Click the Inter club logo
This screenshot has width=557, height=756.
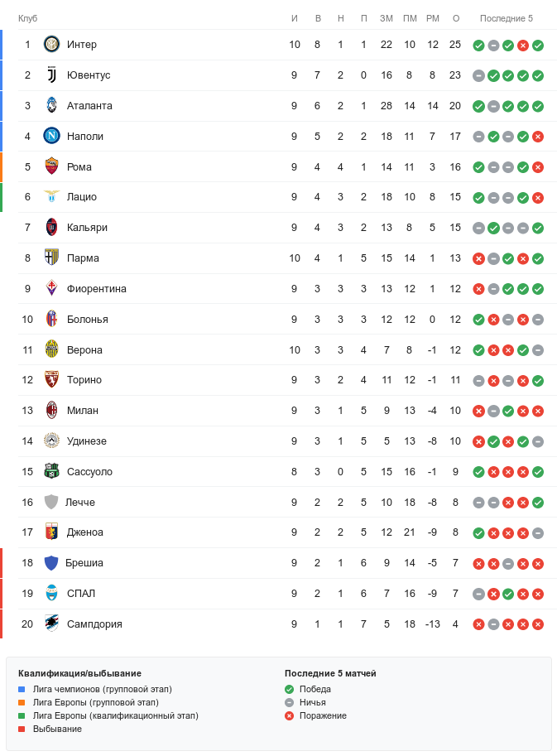(52, 45)
